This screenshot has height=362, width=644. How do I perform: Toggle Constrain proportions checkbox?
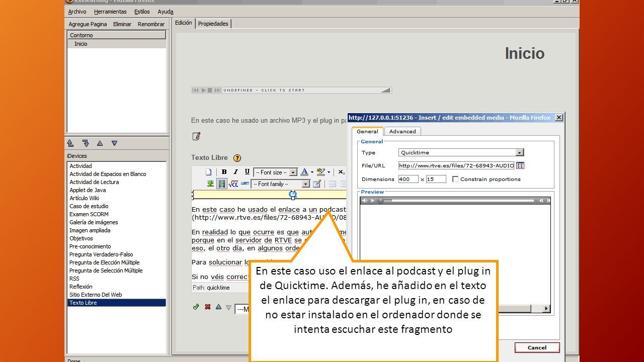455,179
